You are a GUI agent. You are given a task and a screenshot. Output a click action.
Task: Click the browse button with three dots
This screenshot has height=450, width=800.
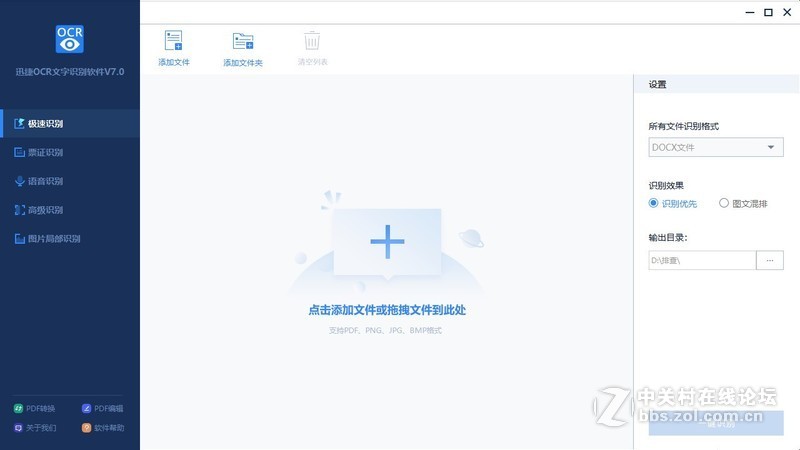point(770,260)
